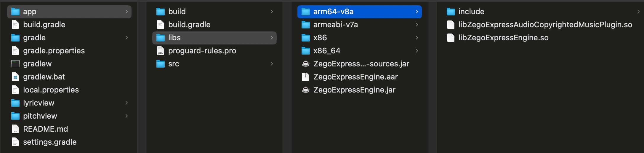Expand the pitchview folder chevron
This screenshot has width=644, height=153.
[x=126, y=116]
